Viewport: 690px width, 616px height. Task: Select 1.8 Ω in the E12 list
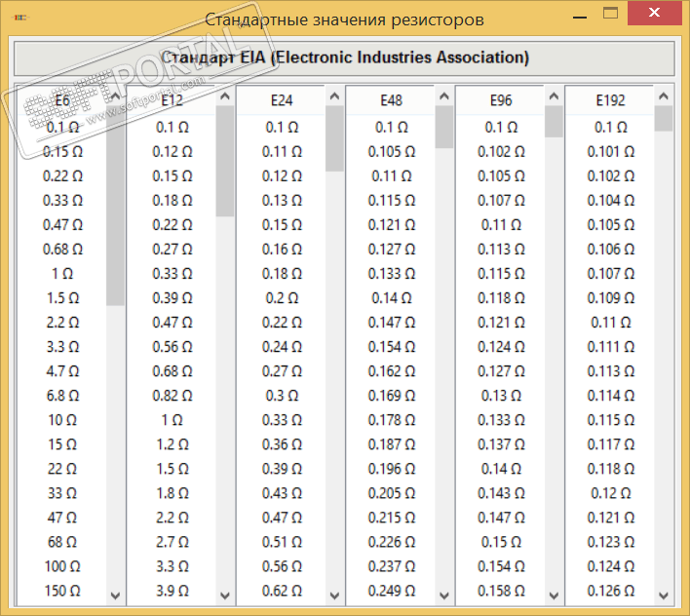pyautogui.click(x=172, y=493)
